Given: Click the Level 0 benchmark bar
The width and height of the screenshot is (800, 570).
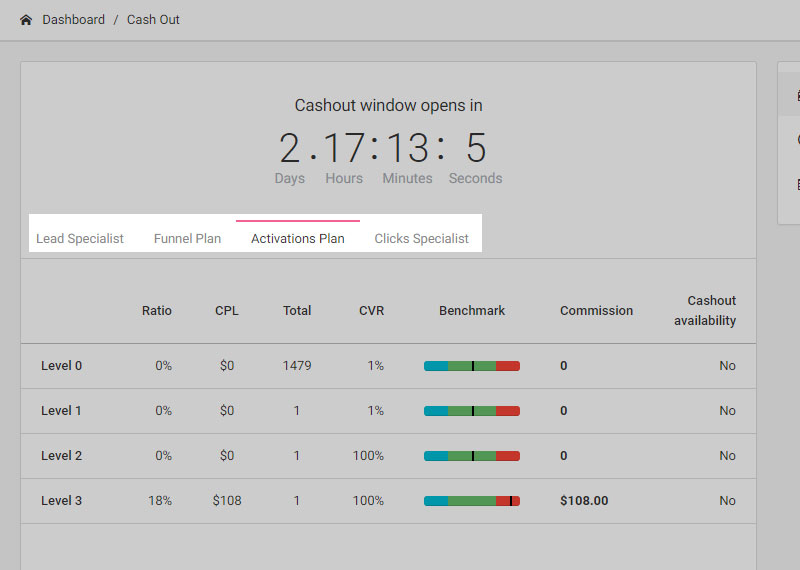Looking at the screenshot, I should point(472,366).
